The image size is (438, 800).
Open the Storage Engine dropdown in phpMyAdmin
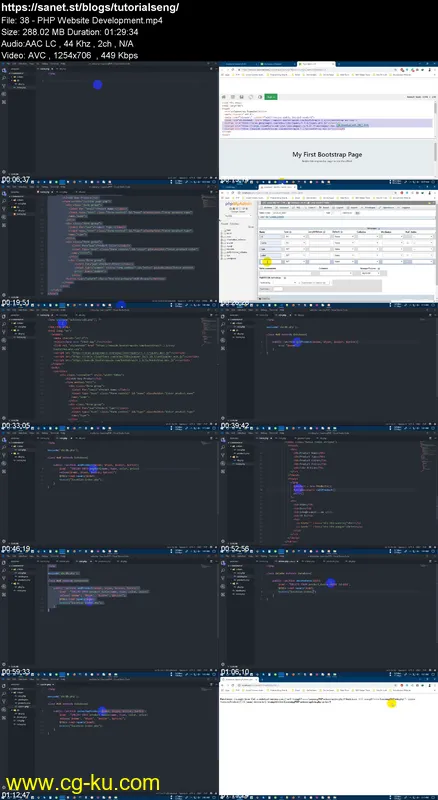pos(371,273)
